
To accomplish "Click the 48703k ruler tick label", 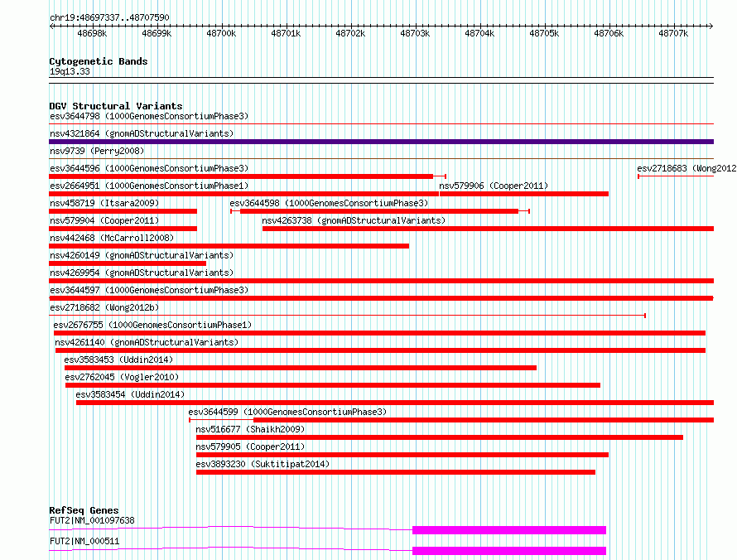I will click(415, 33).
